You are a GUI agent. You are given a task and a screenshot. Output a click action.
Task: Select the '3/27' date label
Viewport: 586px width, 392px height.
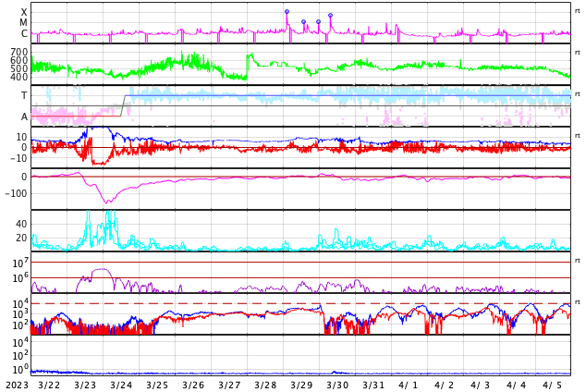[229, 386]
